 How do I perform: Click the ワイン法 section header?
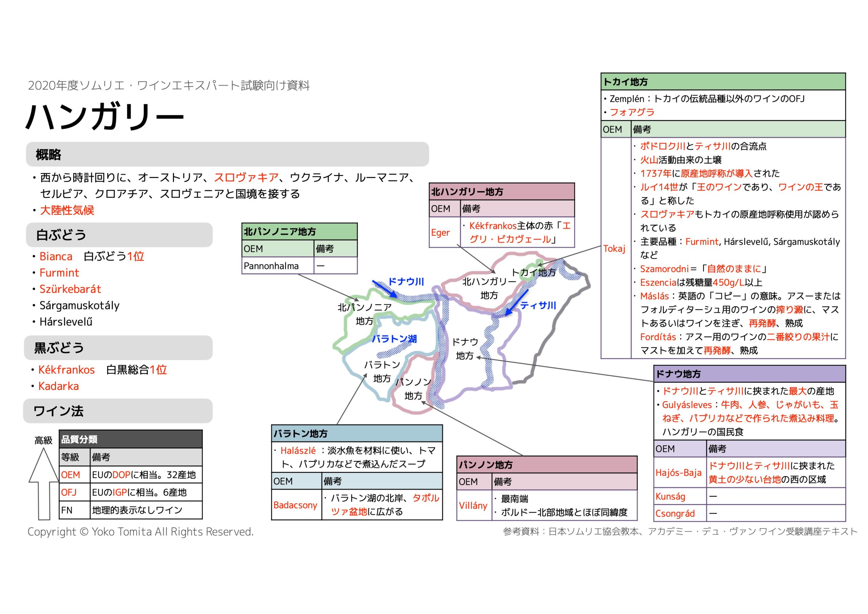(118, 411)
